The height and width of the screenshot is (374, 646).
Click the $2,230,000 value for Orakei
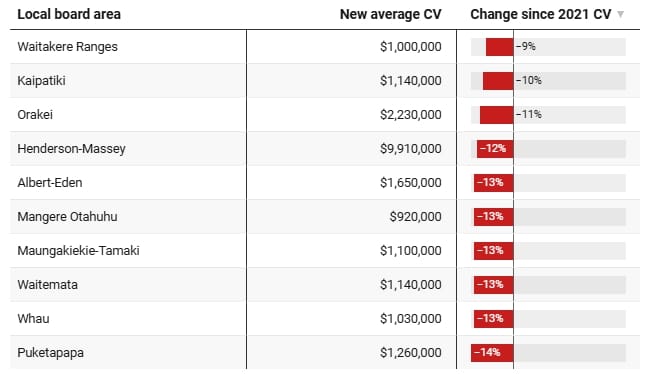[x=410, y=115]
